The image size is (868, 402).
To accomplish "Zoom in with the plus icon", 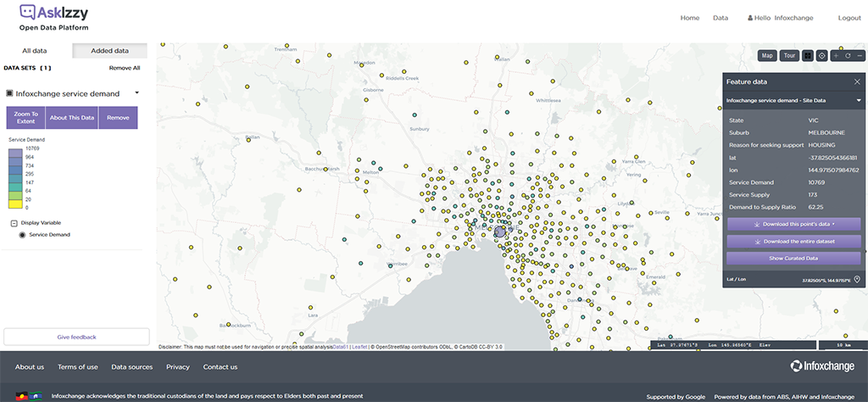I will pyautogui.click(x=836, y=56).
